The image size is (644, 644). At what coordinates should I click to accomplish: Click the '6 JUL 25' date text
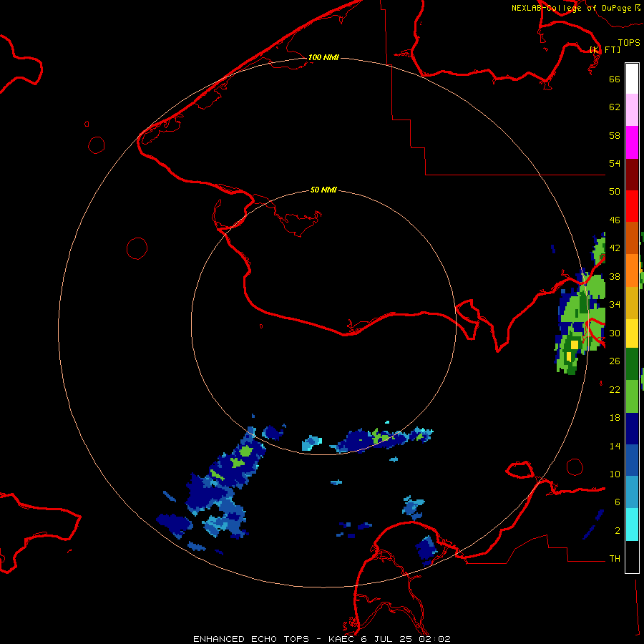[386, 639]
